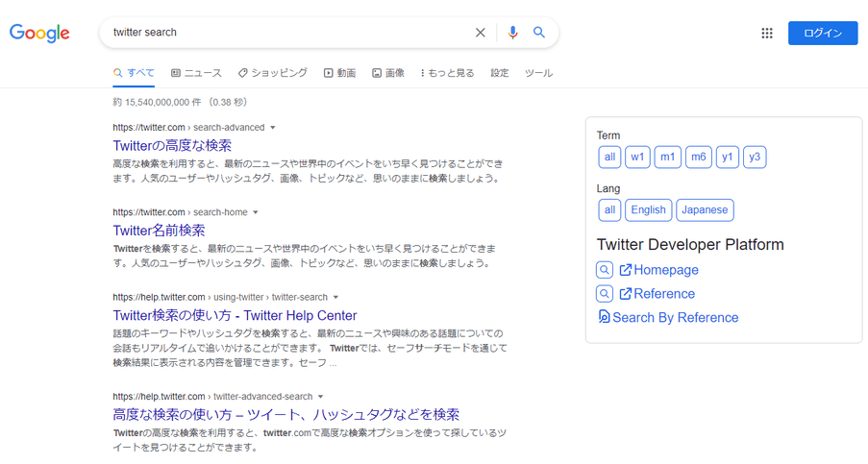Open the ツール options
The height and width of the screenshot is (464, 868).
538,73
